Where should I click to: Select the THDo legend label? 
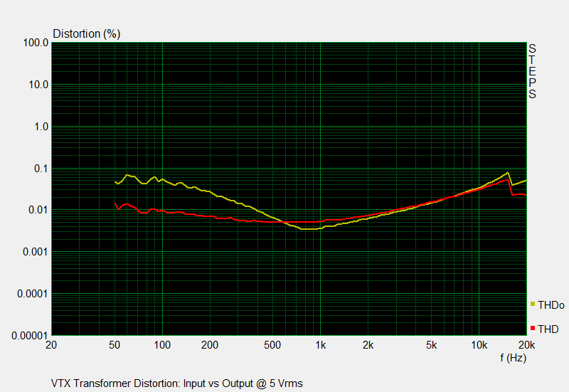click(x=551, y=305)
